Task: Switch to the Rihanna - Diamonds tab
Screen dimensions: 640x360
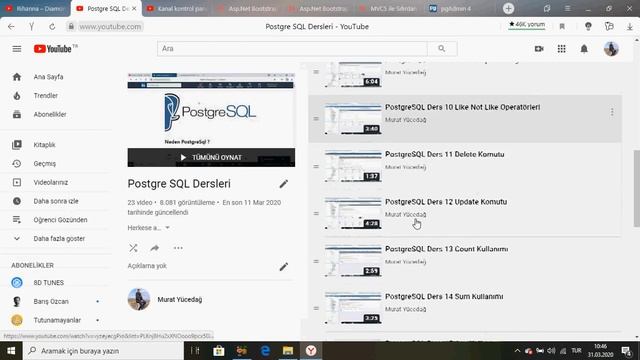Action: (x=35, y=9)
